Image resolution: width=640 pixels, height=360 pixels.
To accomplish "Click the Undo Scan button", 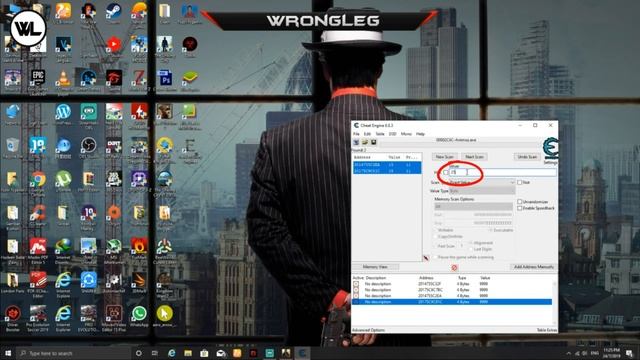I will (x=527, y=157).
